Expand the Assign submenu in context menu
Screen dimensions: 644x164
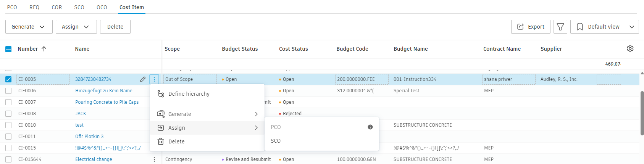(207, 128)
